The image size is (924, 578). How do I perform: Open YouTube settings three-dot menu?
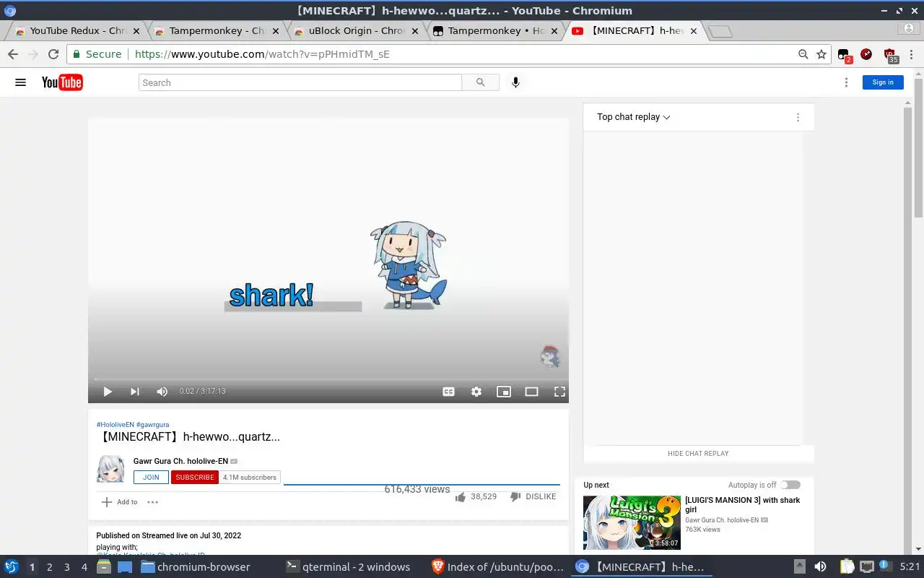(x=846, y=82)
